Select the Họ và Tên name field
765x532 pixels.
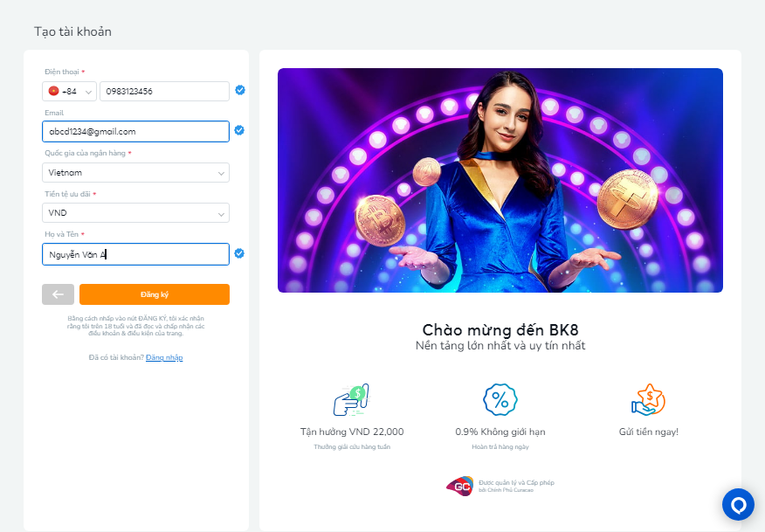(x=135, y=254)
